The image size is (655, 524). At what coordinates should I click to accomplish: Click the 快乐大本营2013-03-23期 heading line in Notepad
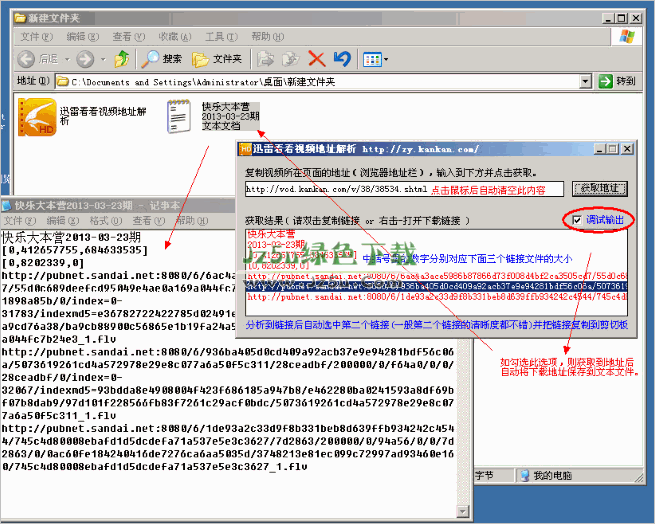(71, 237)
